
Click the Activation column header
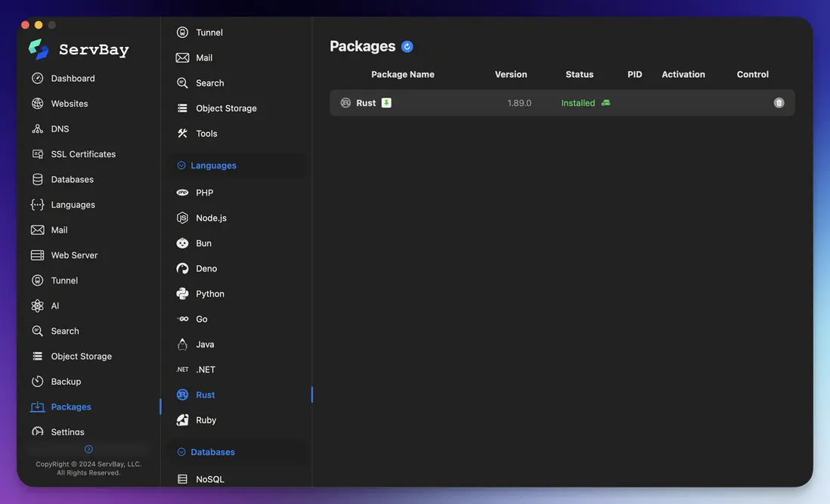(x=683, y=75)
